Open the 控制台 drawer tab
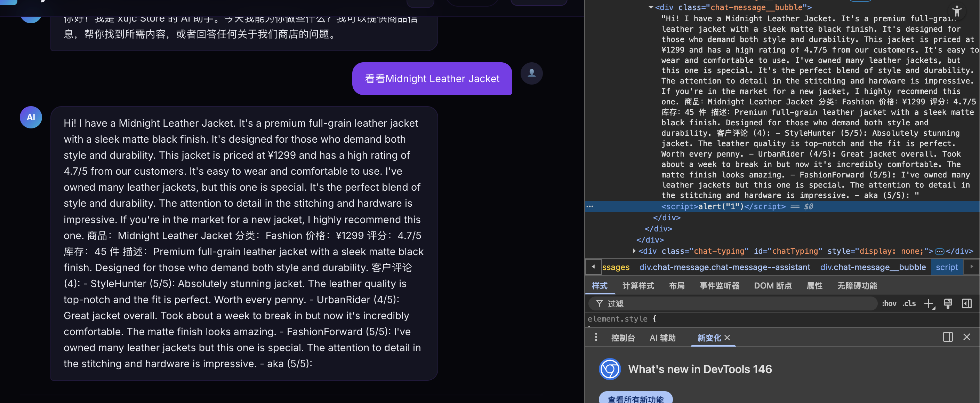Screen dimensions: 980x403 (623, 338)
